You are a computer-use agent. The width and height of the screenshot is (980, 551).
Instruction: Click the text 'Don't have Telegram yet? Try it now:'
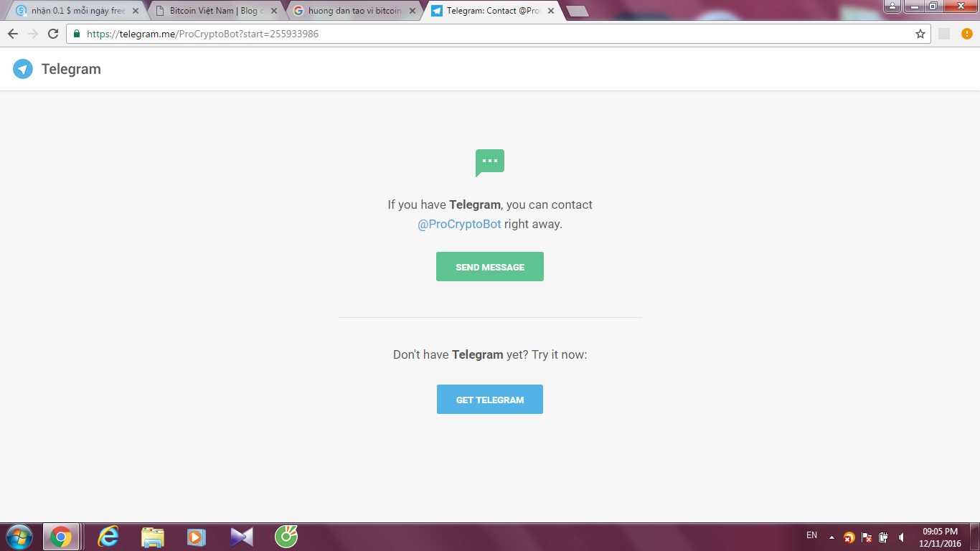tap(490, 354)
